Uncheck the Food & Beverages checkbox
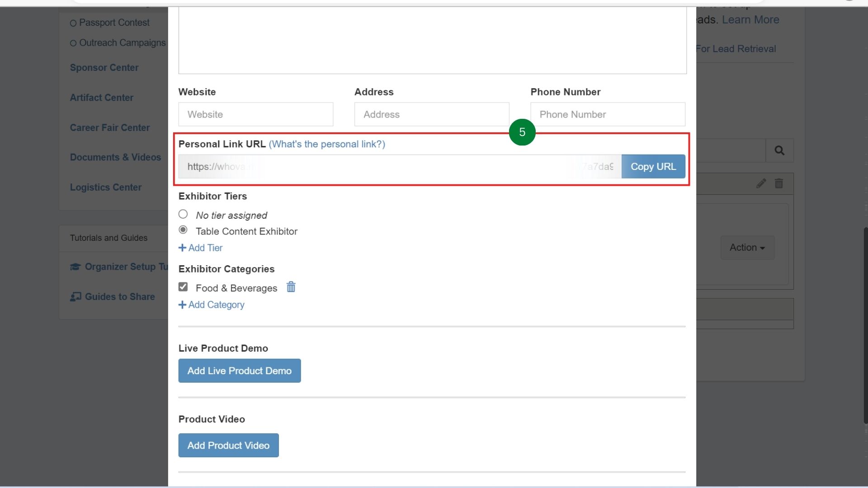 click(183, 287)
